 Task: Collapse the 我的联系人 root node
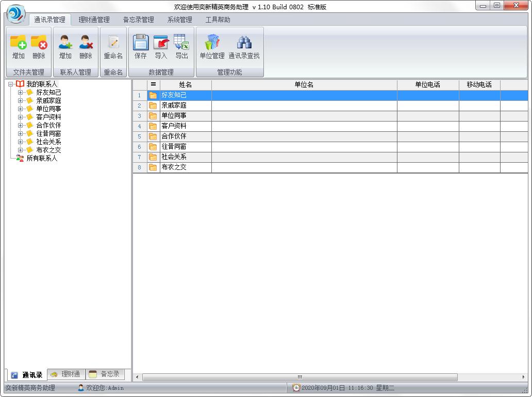[x=11, y=84]
